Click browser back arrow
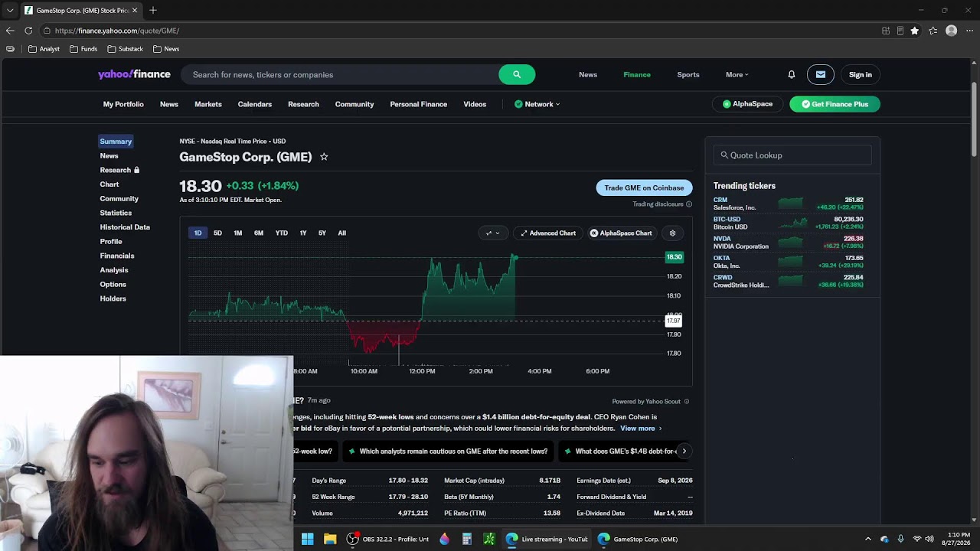The image size is (980, 551). tap(10, 31)
